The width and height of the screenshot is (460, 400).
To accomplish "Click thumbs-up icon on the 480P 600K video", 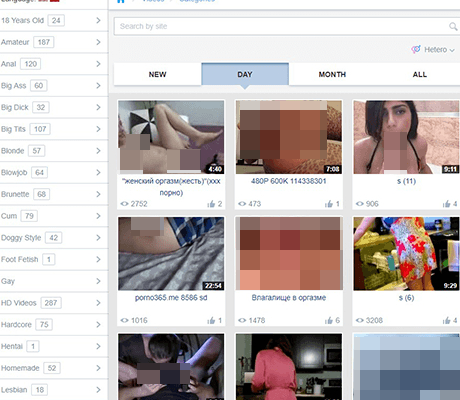I will [329, 204].
